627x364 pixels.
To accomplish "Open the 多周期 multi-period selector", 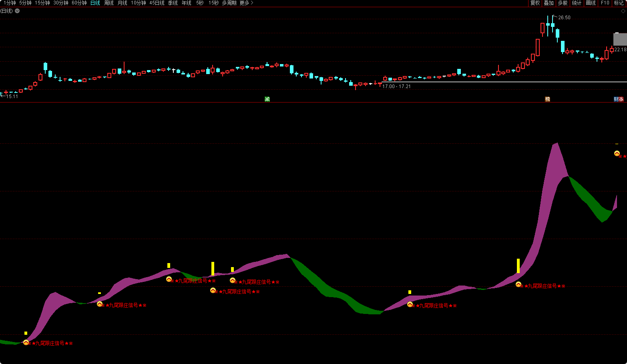I will tap(229, 3).
